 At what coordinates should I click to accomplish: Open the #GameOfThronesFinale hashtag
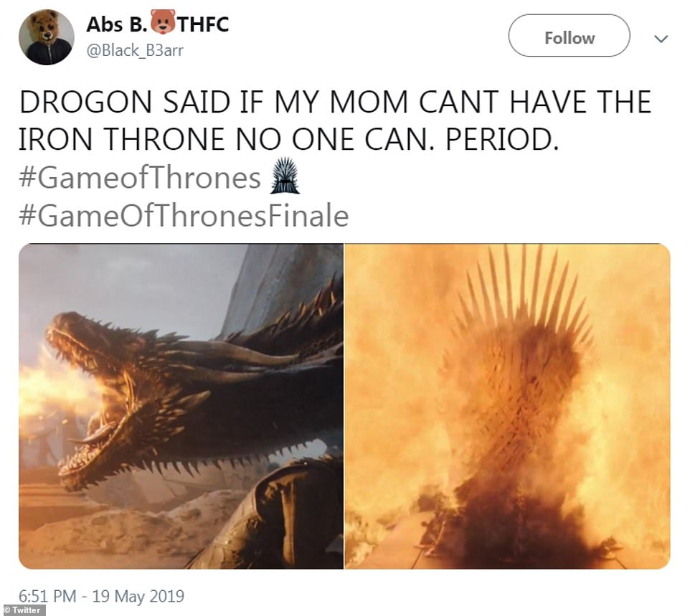184,216
